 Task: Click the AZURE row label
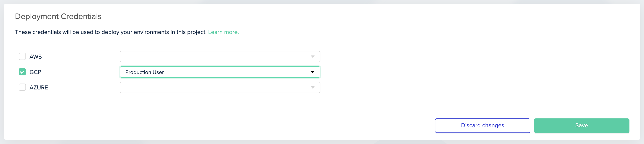click(39, 87)
